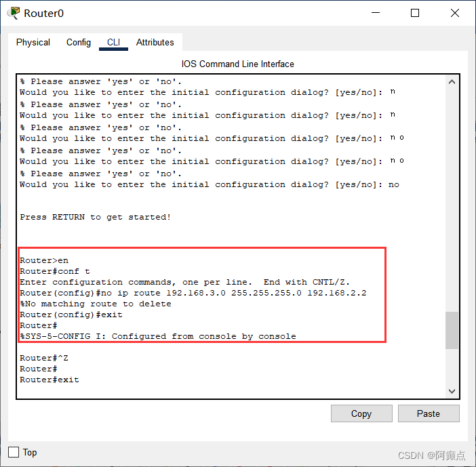Click '%No matching route to delete' message
The width and height of the screenshot is (476, 467).
96,304
